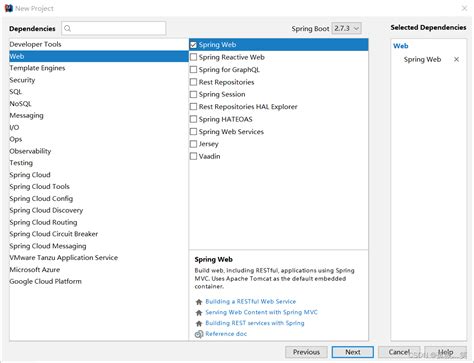Image resolution: width=474 pixels, height=363 pixels.
Task: Check the Vaadin dependency box
Action: click(193, 156)
